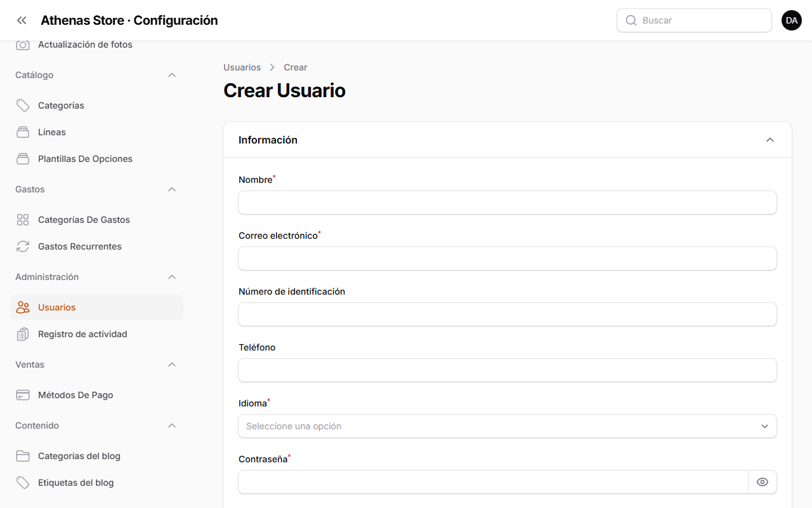812x508 pixels.
Task: Click the tag icon beside Categorías
Action: [23, 105]
